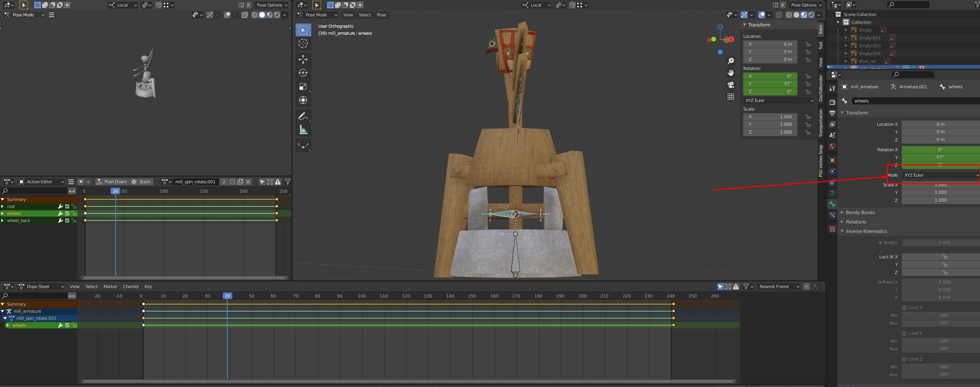This screenshot has width=980, height=387.
Task: Toggle the wheels channel checkbox in Action Editor
Action: click(x=67, y=213)
